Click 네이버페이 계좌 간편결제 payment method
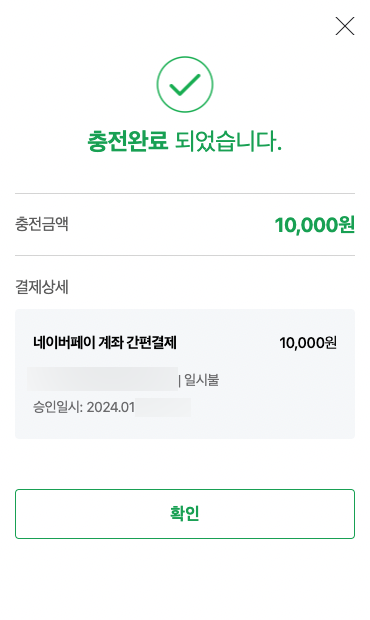 105,342
